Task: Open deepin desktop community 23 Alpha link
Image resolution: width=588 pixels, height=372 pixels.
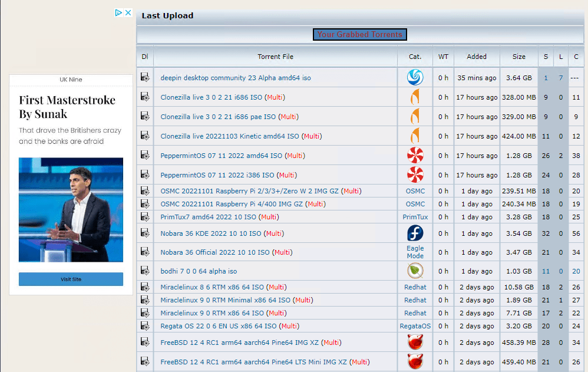Action: point(236,78)
